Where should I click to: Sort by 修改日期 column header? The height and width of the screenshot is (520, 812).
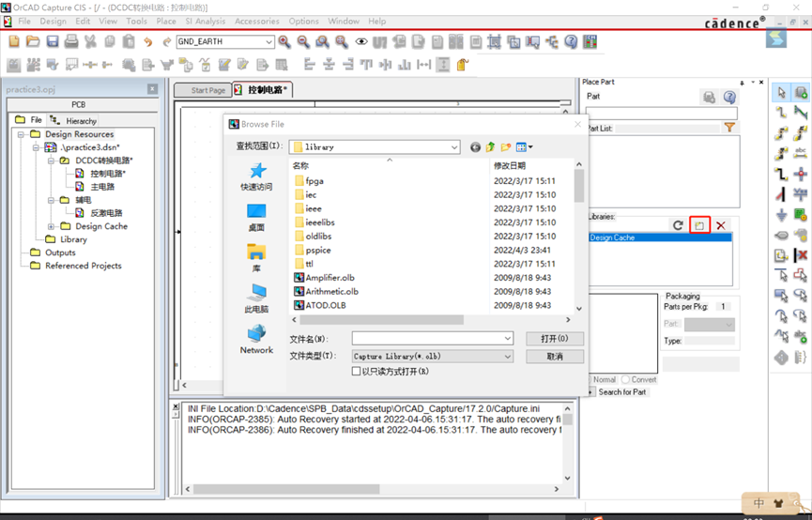pos(510,166)
